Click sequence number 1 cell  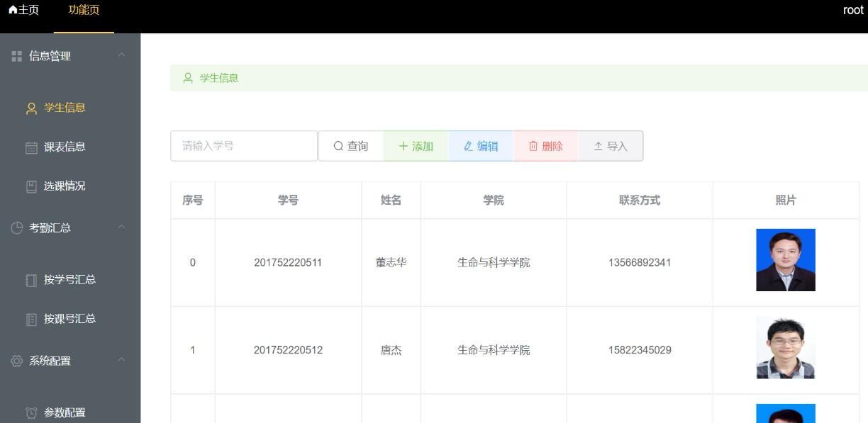(x=193, y=350)
